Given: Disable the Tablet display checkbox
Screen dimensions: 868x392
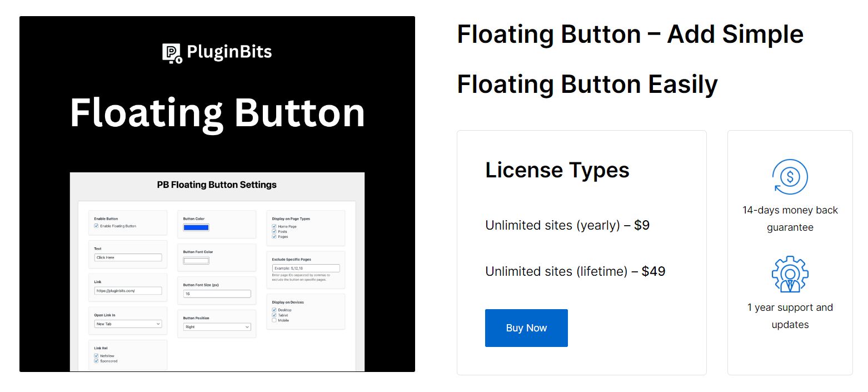Looking at the screenshot, I should 274,315.
